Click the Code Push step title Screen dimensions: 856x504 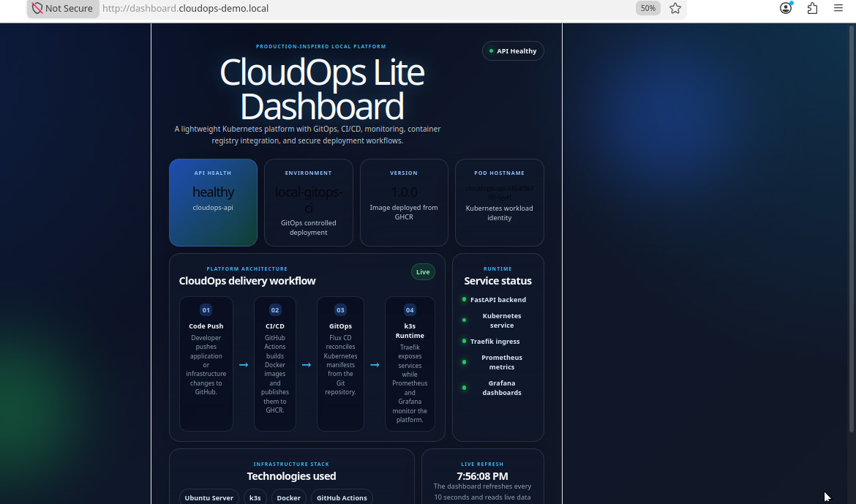(x=206, y=326)
